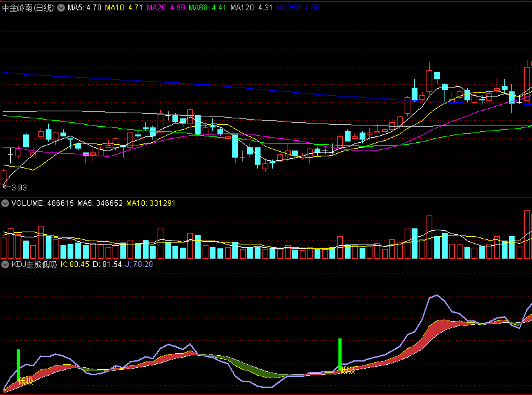Viewport: 532px width, 395px height.
Task: Click the first candlestick above the 3.93 low
Action: point(4,178)
